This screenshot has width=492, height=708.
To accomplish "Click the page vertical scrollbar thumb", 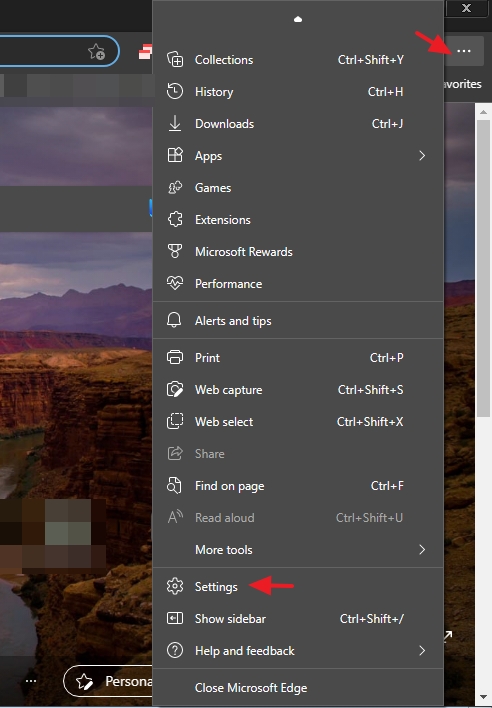I will pyautogui.click(x=483, y=269).
